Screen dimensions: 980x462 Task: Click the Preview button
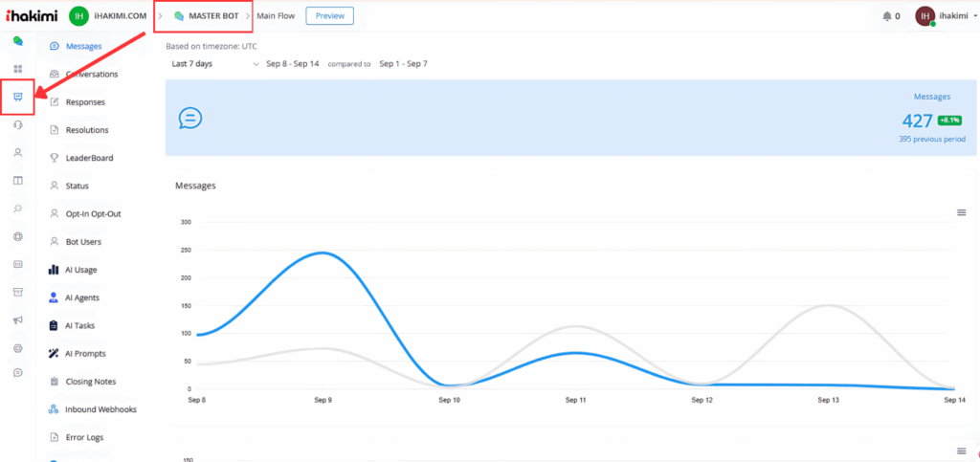point(329,15)
